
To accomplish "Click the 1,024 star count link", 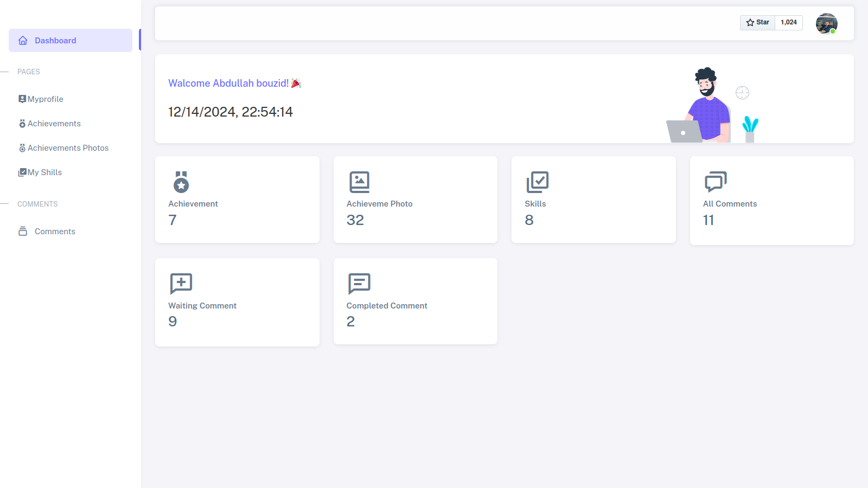I will (x=788, y=22).
